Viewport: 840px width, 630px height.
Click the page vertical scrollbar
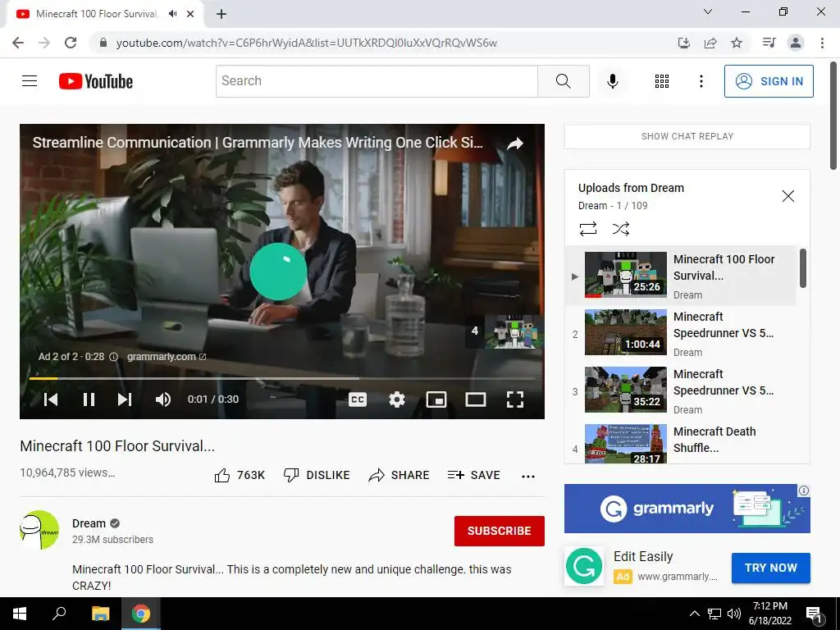click(x=833, y=115)
